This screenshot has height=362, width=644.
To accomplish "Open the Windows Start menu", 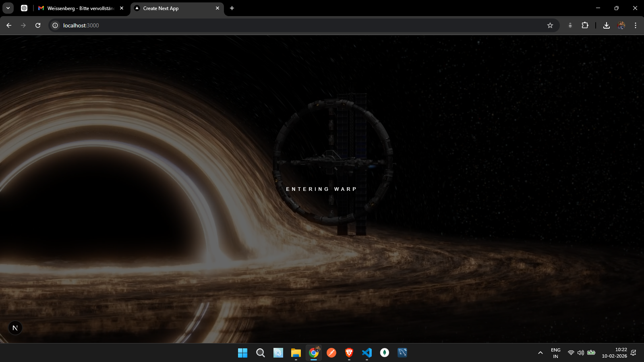I will tap(243, 353).
